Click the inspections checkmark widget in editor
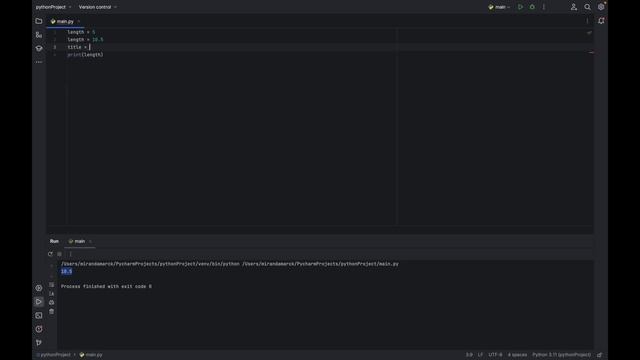This screenshot has width=640, height=360. click(x=589, y=32)
